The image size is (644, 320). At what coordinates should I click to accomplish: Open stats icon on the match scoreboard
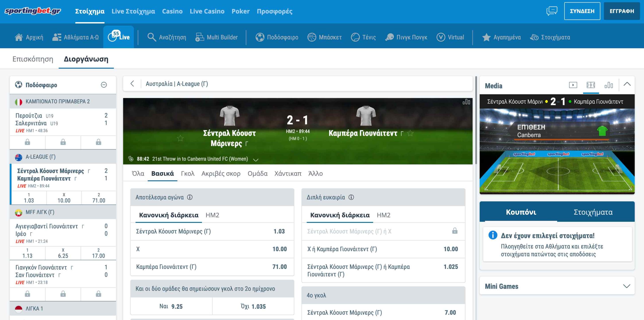pos(466,102)
